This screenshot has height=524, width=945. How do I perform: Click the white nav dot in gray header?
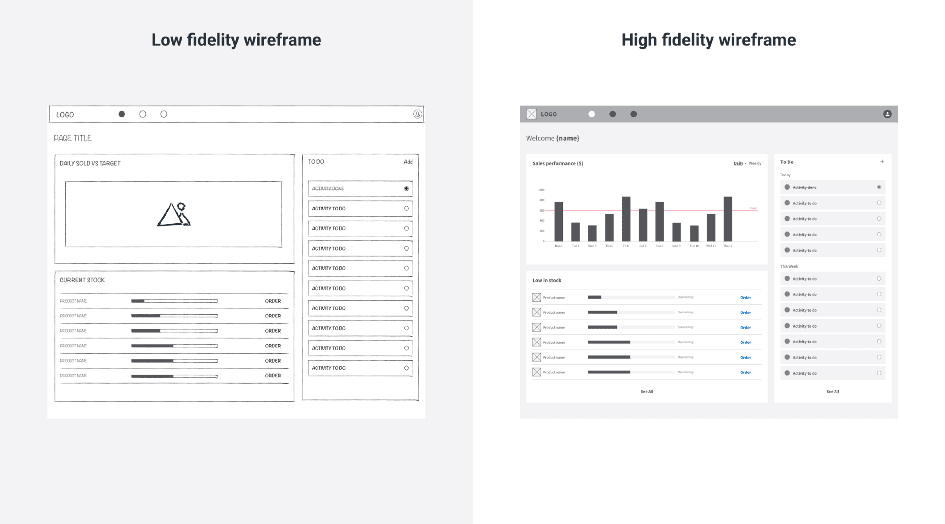click(x=591, y=114)
